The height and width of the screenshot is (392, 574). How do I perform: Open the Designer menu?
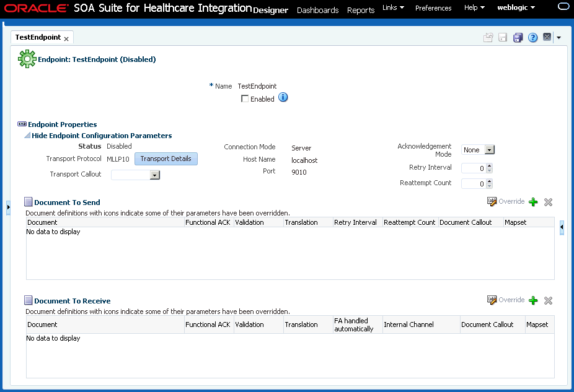coord(270,11)
